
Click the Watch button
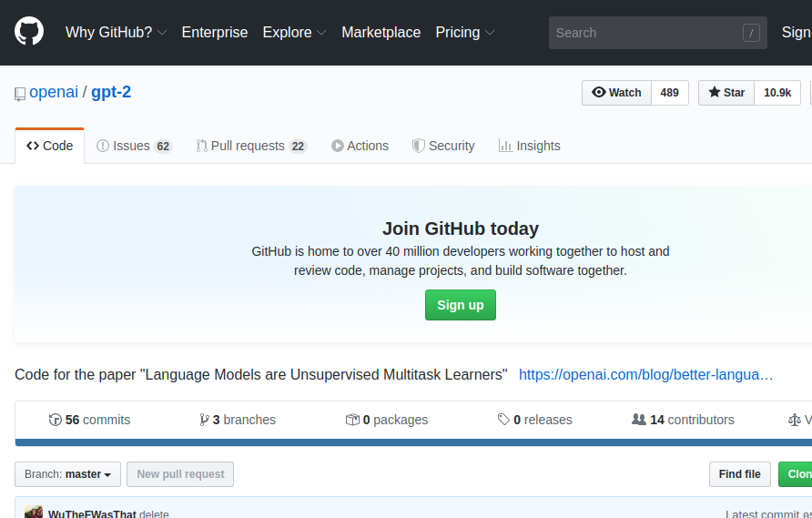pyautogui.click(x=617, y=93)
